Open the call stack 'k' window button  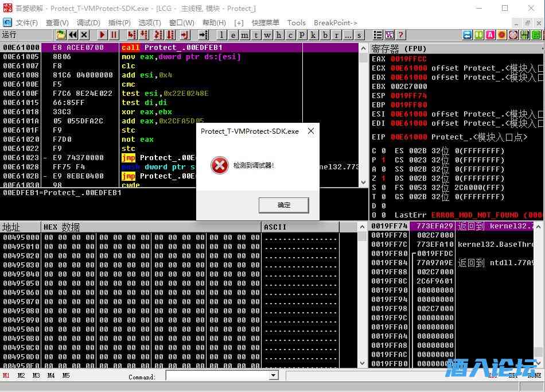(x=314, y=35)
